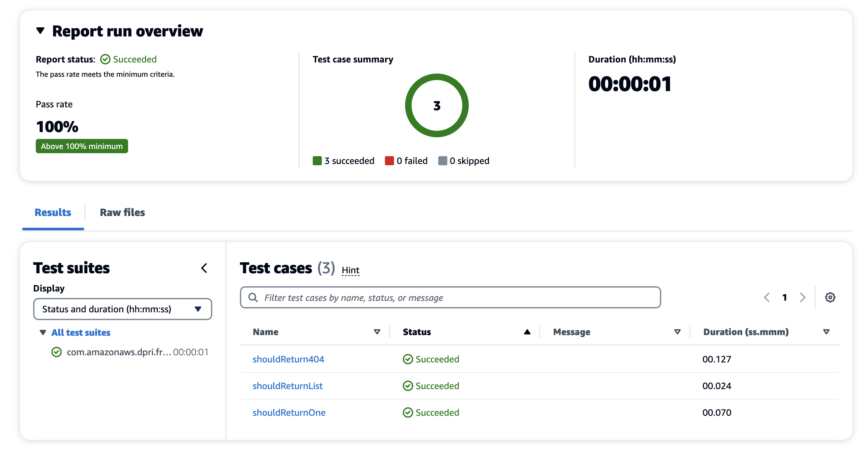This screenshot has width=868, height=460.
Task: Click the green succeeded legend swatch
Action: tap(317, 161)
